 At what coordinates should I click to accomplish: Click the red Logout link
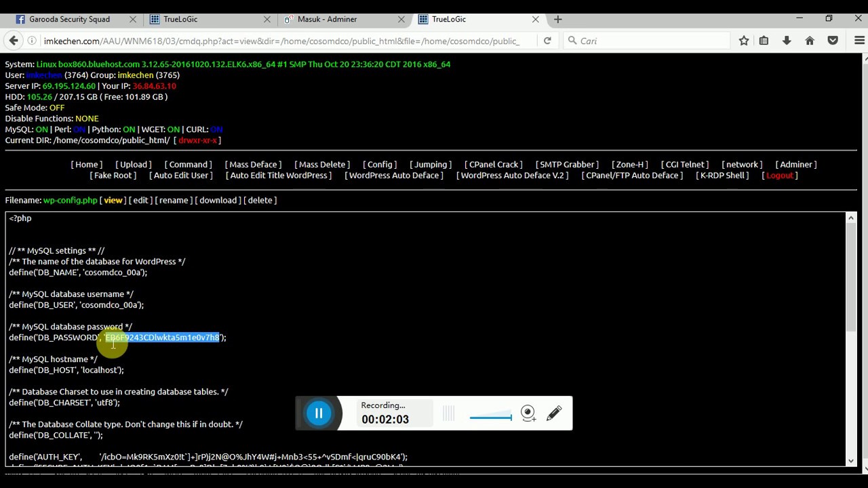pyautogui.click(x=780, y=176)
